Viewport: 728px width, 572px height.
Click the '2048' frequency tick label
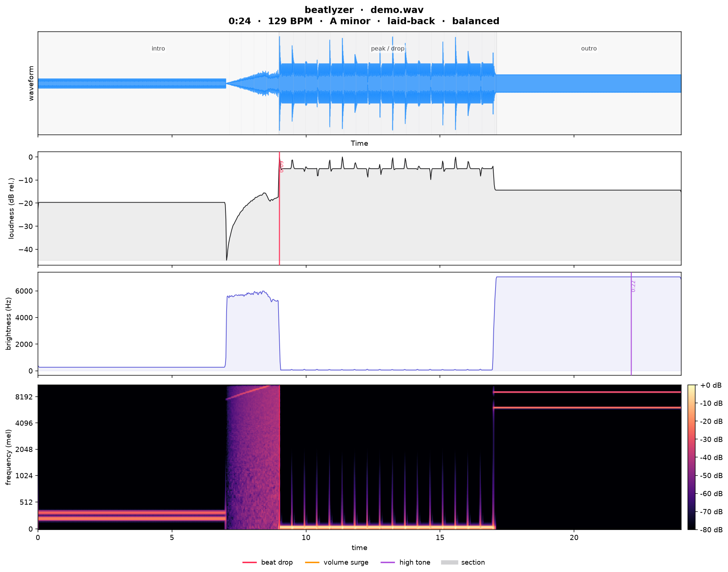(x=24, y=449)
